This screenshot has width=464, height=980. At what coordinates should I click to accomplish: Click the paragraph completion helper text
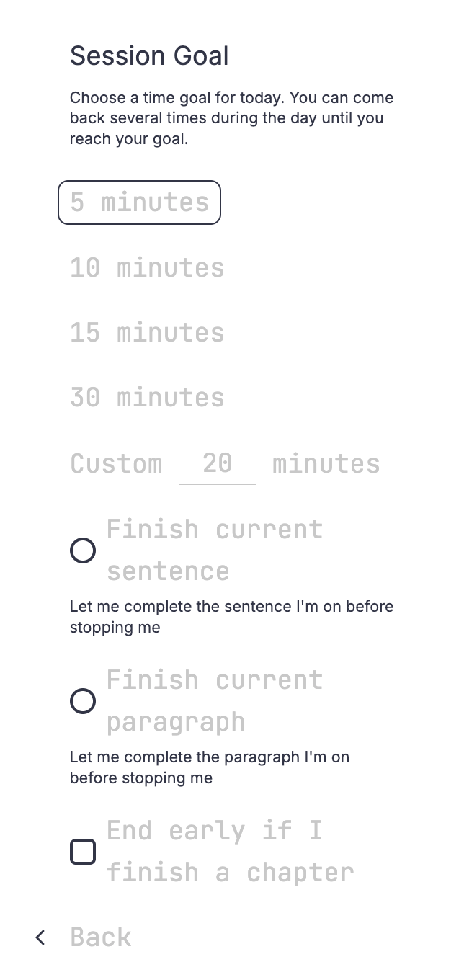click(210, 767)
